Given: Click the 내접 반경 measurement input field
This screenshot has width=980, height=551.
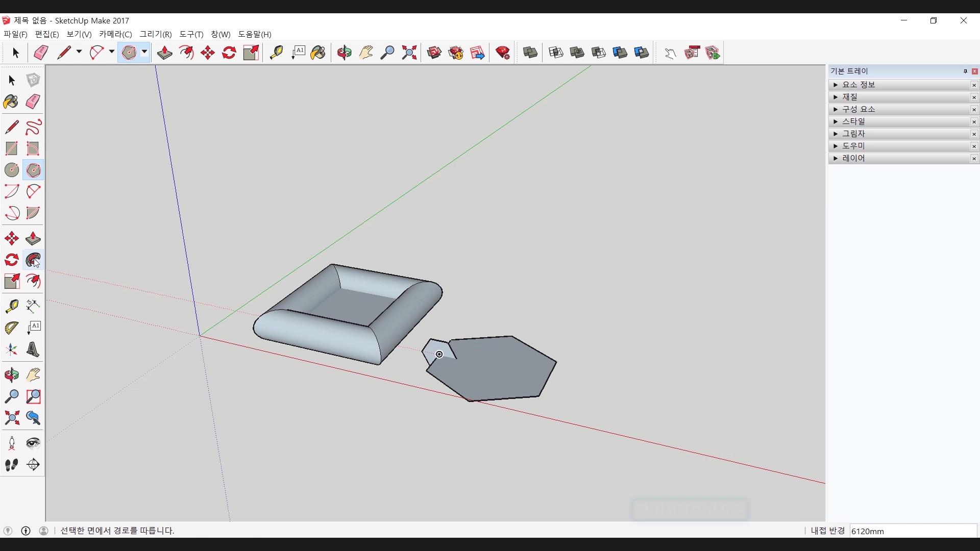Looking at the screenshot, I should tap(913, 531).
